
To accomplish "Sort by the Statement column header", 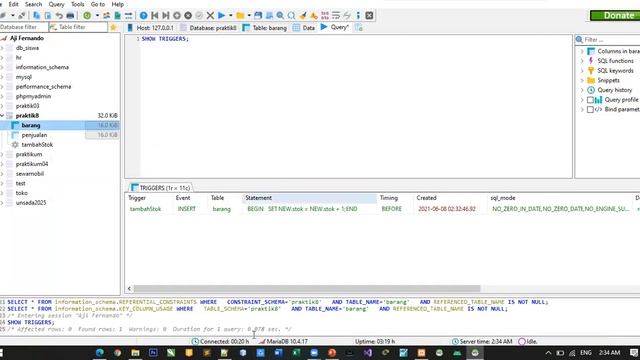I will [x=309, y=198].
